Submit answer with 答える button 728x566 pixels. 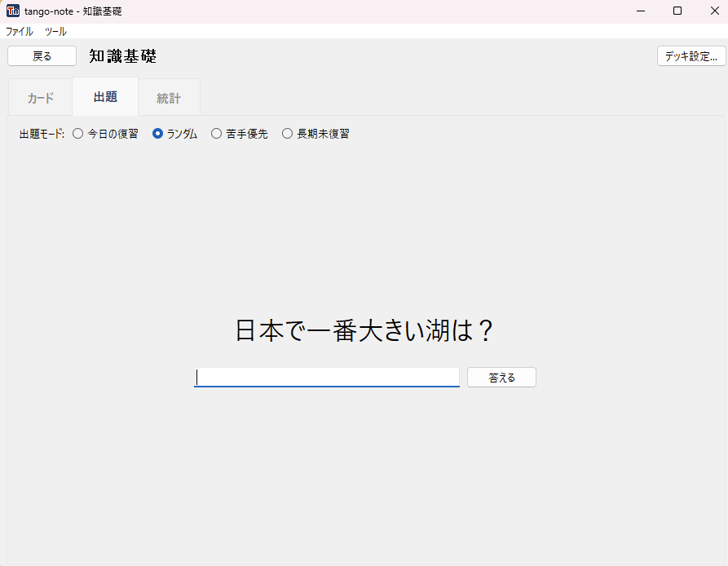pyautogui.click(x=501, y=377)
